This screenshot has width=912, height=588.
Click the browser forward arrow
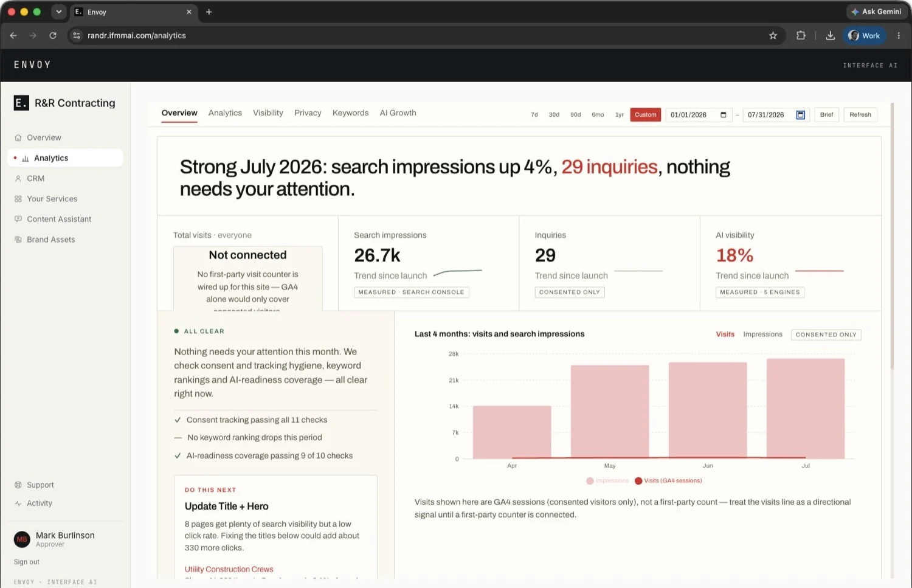(33, 36)
